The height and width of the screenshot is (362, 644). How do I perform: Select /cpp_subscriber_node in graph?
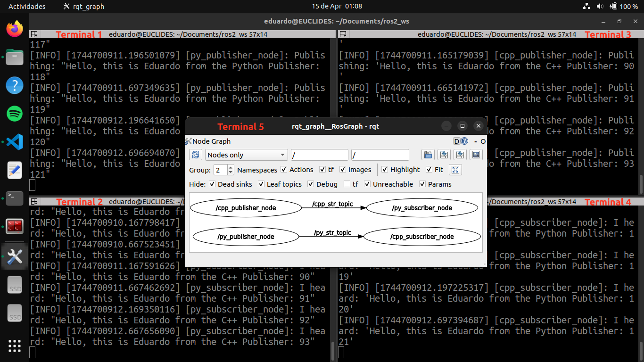tap(422, 237)
